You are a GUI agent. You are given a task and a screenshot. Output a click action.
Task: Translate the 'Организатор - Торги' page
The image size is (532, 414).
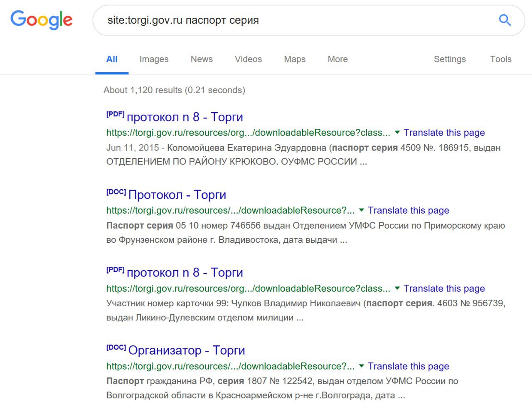coord(409,366)
